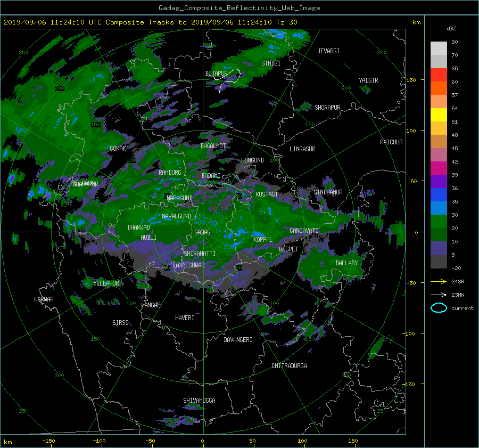The width and height of the screenshot is (479, 448).
Task: Click the CHITRADURGA city label
Action: tap(289, 366)
